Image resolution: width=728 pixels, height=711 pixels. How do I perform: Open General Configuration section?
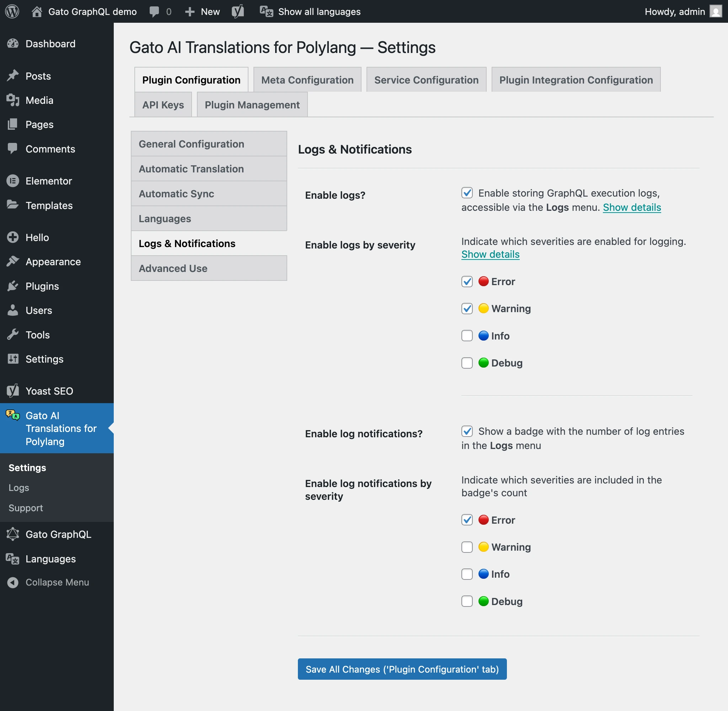209,144
